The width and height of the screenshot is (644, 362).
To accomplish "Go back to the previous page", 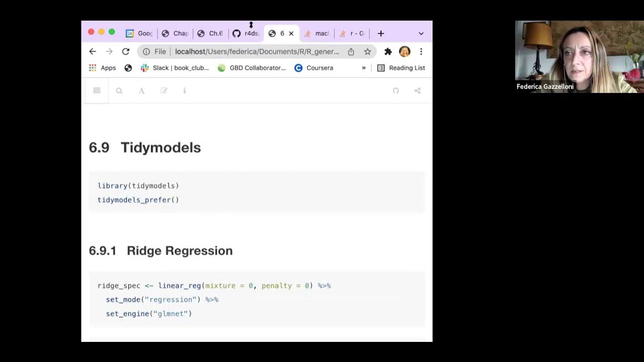I will pos(93,51).
